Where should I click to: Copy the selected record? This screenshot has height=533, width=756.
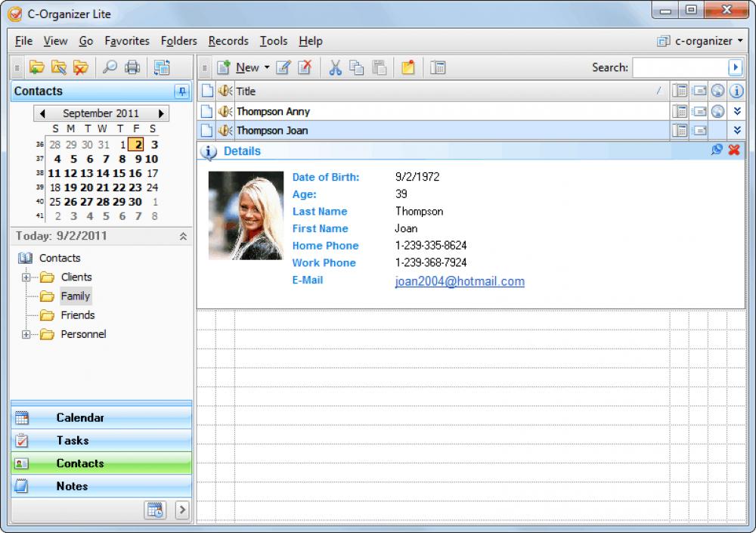357,67
